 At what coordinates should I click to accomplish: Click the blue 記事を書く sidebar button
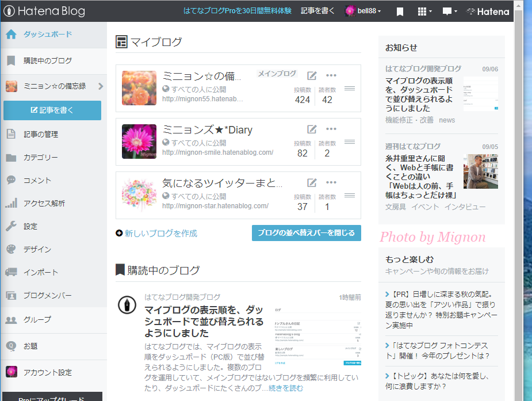[52, 110]
